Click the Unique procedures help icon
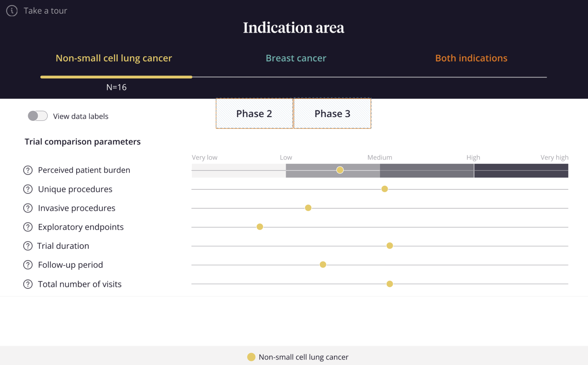588x365 pixels. click(x=28, y=189)
